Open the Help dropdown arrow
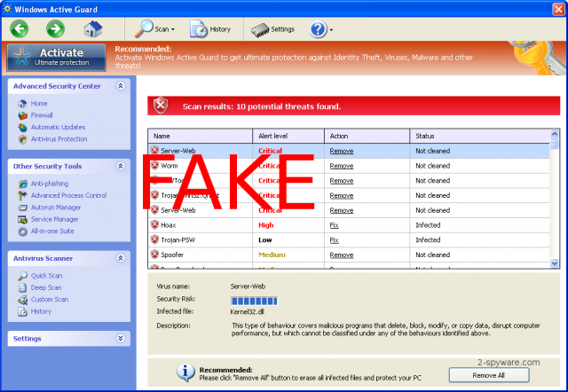The width and height of the screenshot is (568, 392). tap(331, 30)
